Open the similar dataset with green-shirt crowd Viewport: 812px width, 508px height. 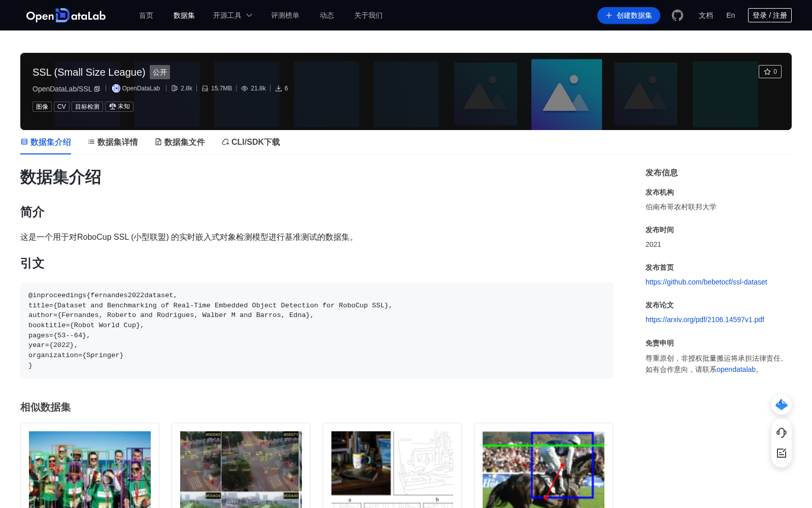pyautogui.click(x=90, y=469)
